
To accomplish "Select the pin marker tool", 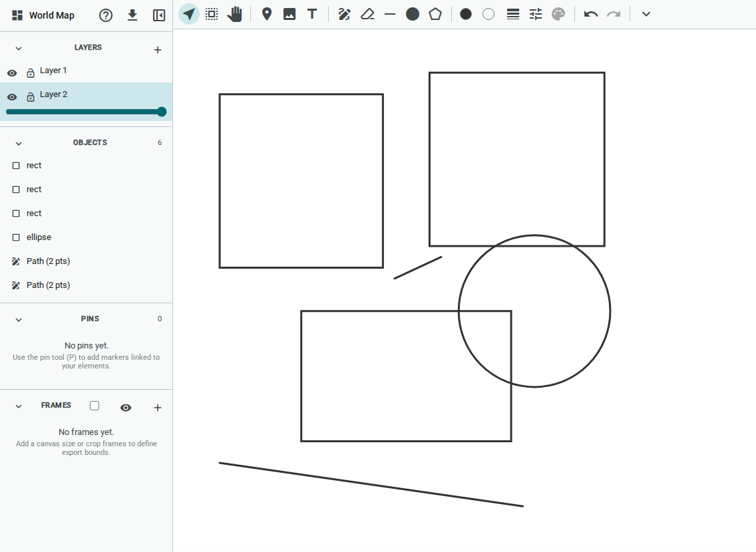I will [x=267, y=14].
